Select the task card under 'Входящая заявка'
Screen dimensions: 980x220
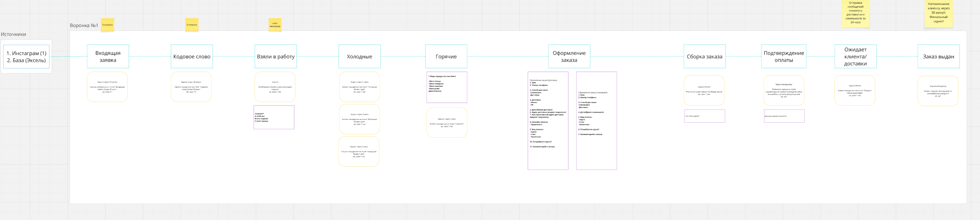[107, 87]
